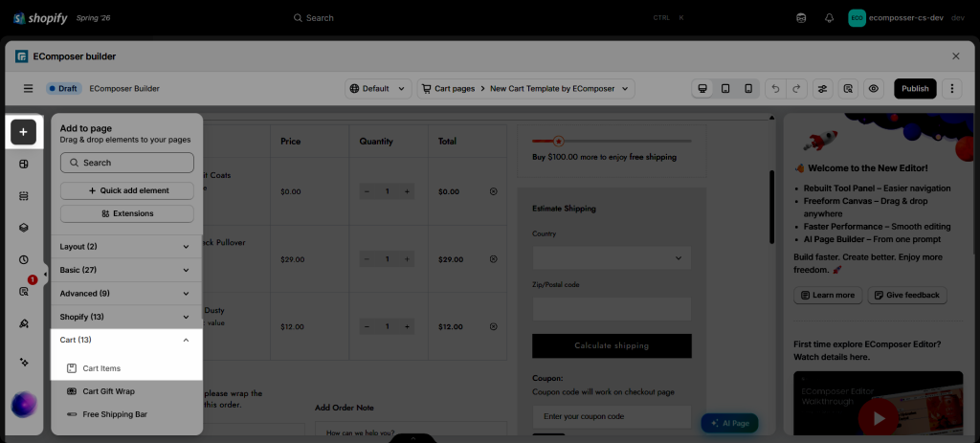Open the Cart pages template dropdown

[x=526, y=89]
